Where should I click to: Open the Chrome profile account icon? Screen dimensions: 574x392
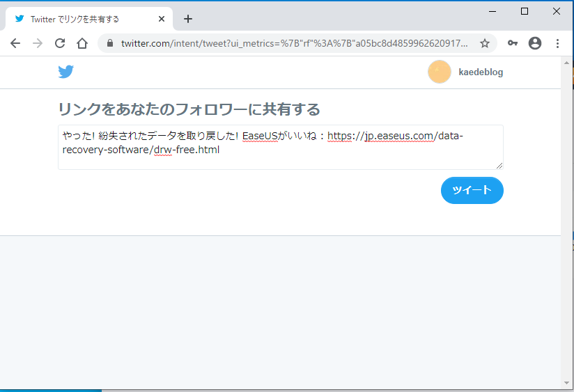point(535,43)
